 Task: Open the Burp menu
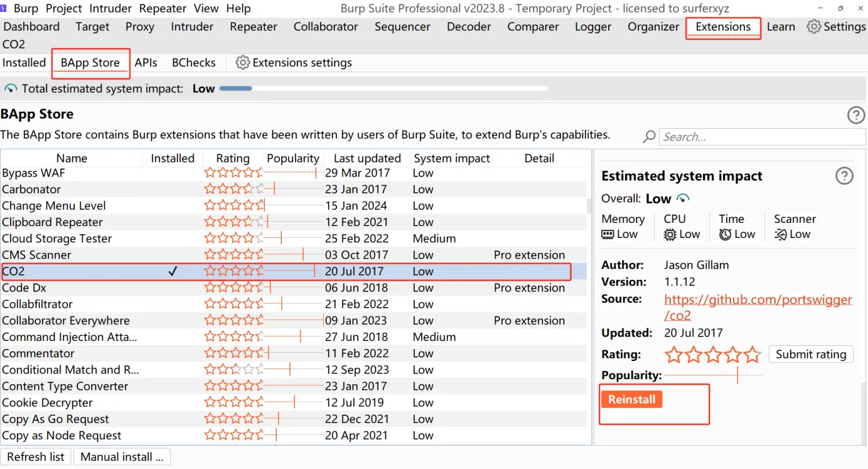tap(26, 8)
